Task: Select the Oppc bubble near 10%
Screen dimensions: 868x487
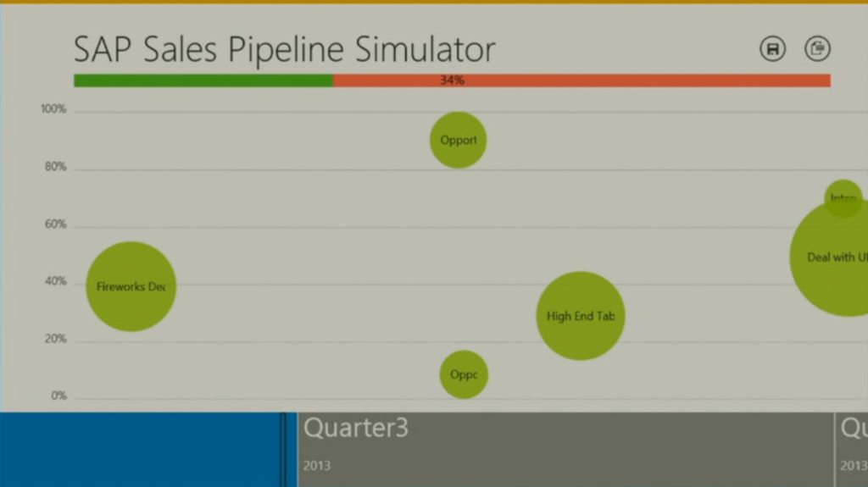Action: (464, 374)
